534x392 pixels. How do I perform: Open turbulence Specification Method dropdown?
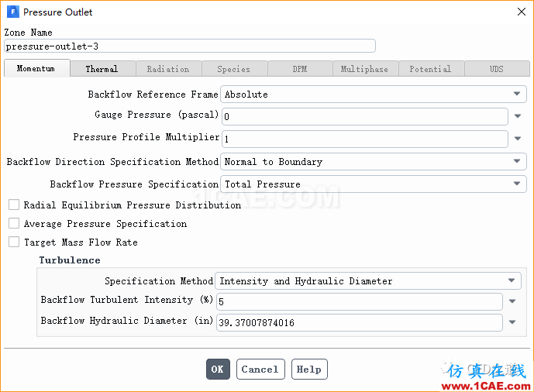click(368, 280)
